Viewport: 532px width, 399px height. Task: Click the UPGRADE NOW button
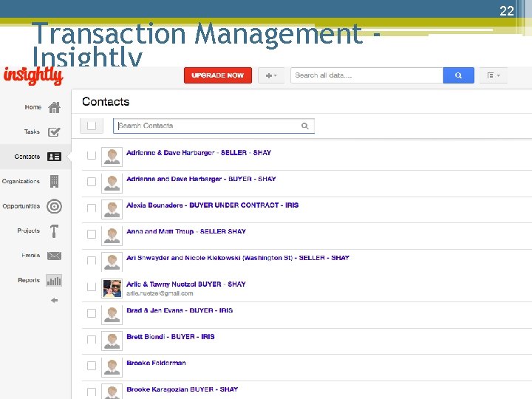pyautogui.click(x=218, y=75)
